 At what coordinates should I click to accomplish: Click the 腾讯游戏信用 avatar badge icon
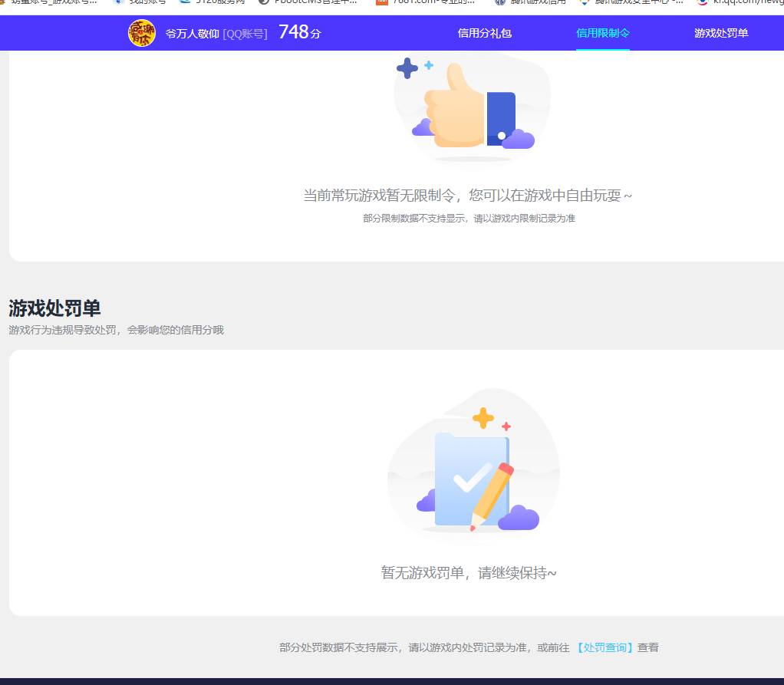[142, 33]
